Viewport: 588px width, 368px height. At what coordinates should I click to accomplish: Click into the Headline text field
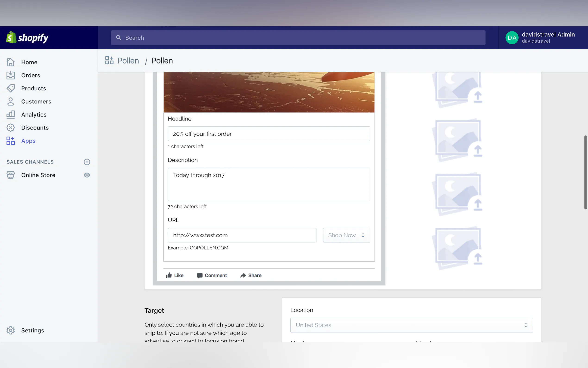point(269,134)
